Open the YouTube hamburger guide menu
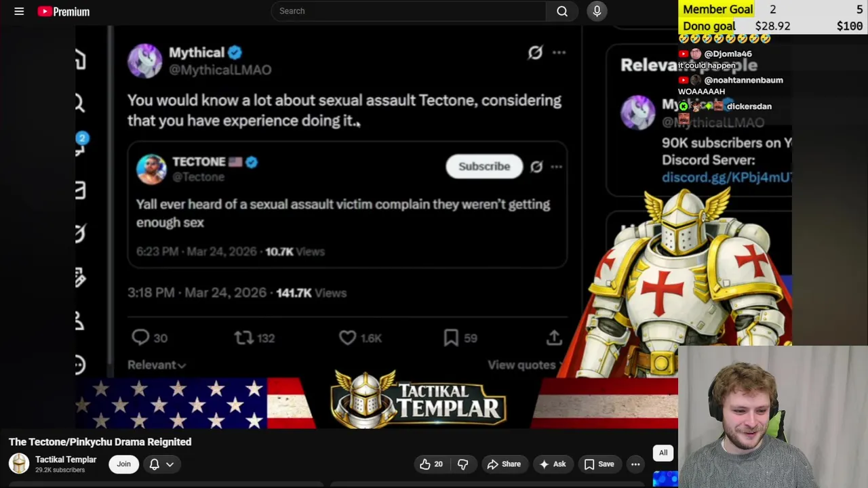The height and width of the screenshot is (488, 868). tap(19, 12)
